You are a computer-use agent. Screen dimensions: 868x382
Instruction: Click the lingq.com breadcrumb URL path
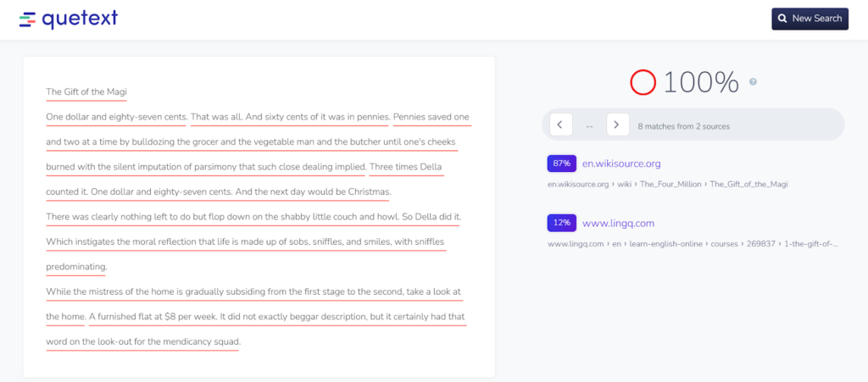[693, 244]
